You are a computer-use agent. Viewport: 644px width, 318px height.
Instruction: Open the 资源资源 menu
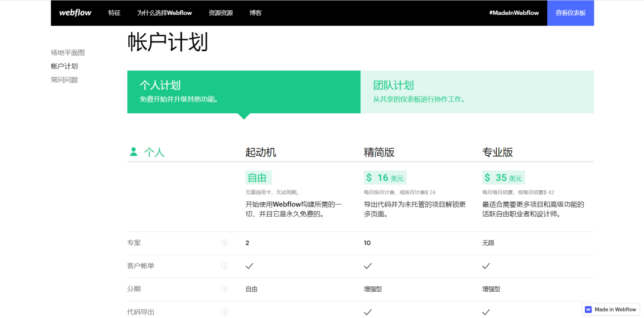point(221,13)
